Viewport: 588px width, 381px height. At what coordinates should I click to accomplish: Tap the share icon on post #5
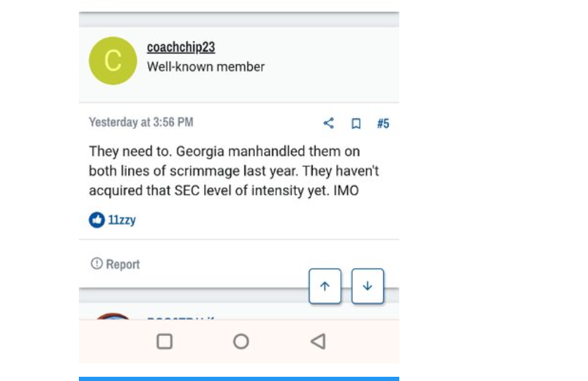click(x=328, y=123)
